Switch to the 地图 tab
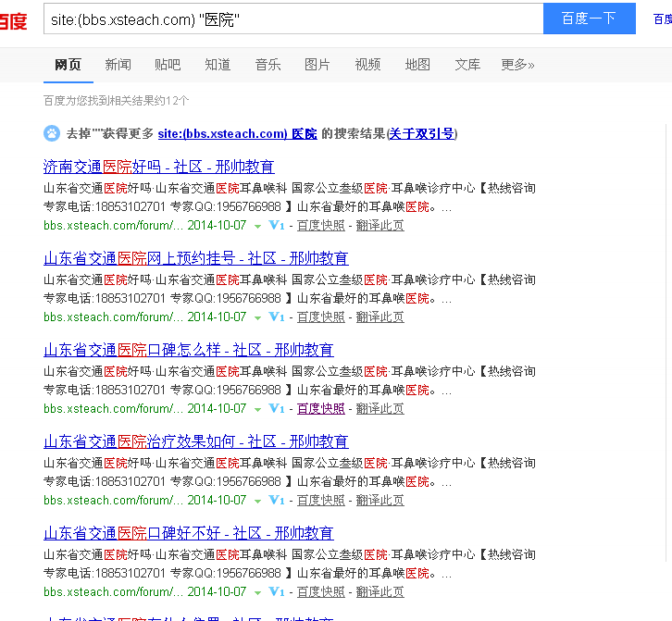 click(x=417, y=65)
